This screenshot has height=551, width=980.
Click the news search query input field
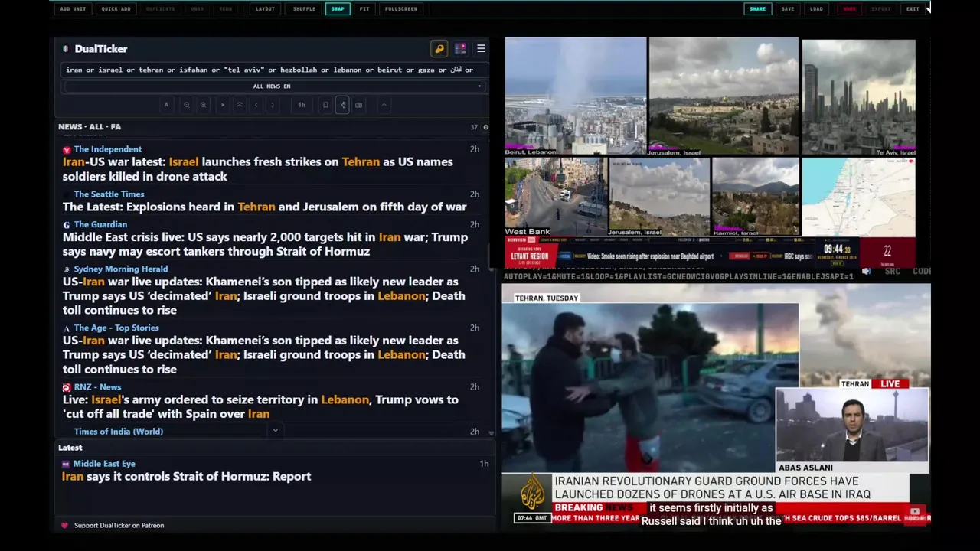[273, 70]
